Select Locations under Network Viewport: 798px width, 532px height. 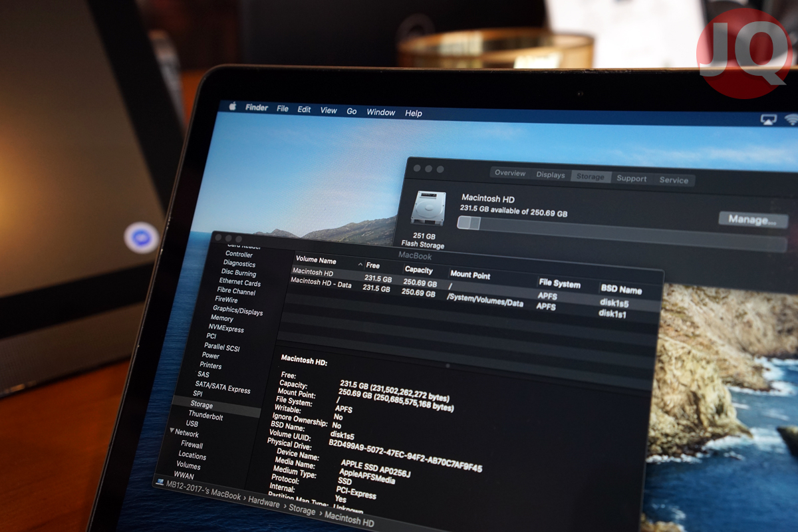[x=192, y=456]
